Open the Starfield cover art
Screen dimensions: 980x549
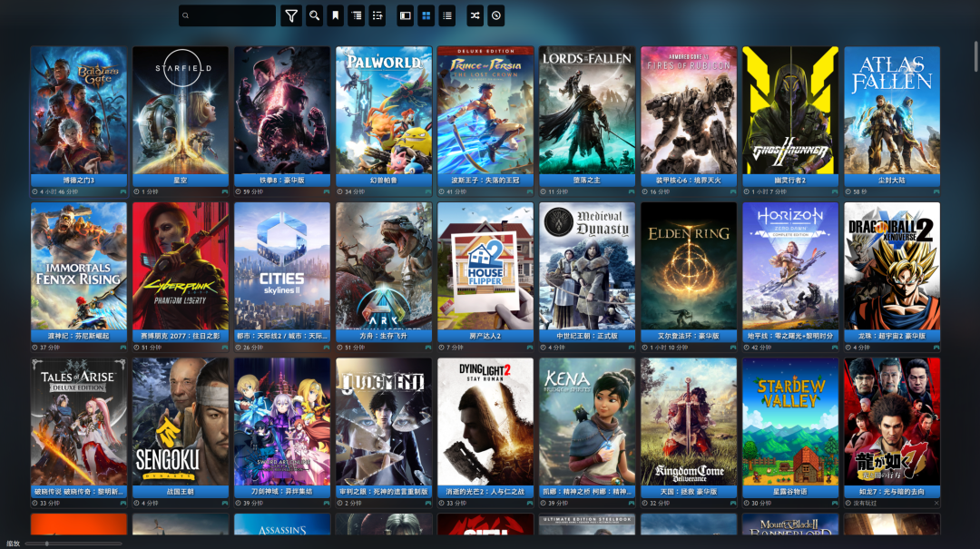click(x=181, y=110)
